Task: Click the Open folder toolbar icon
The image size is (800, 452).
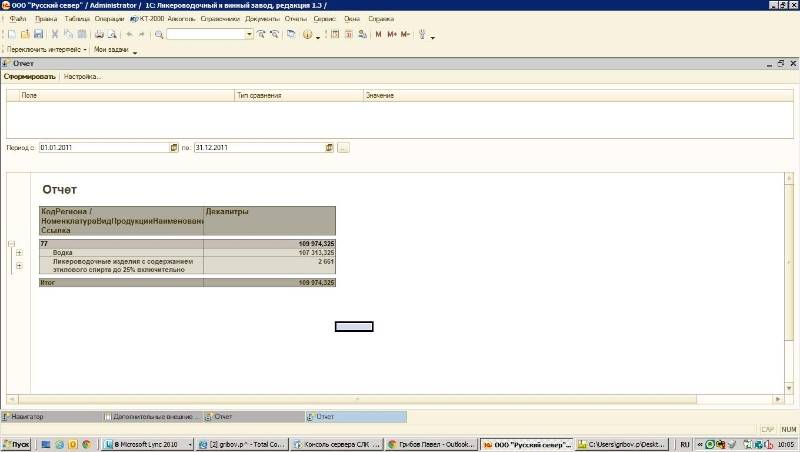Action: (25, 34)
